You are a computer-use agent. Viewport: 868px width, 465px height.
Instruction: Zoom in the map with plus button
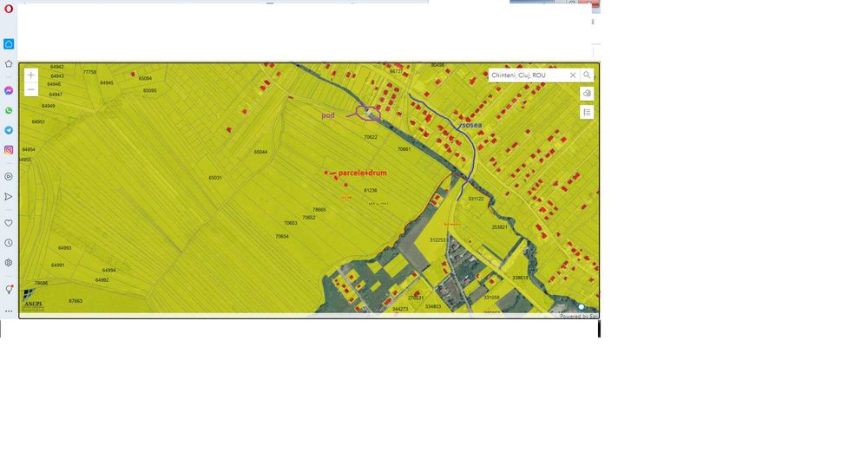(31, 75)
